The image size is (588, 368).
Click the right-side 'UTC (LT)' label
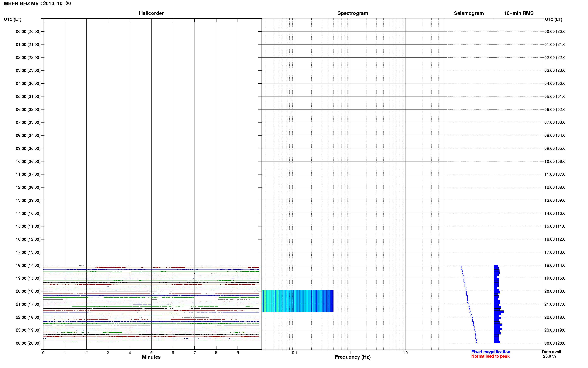(x=553, y=19)
